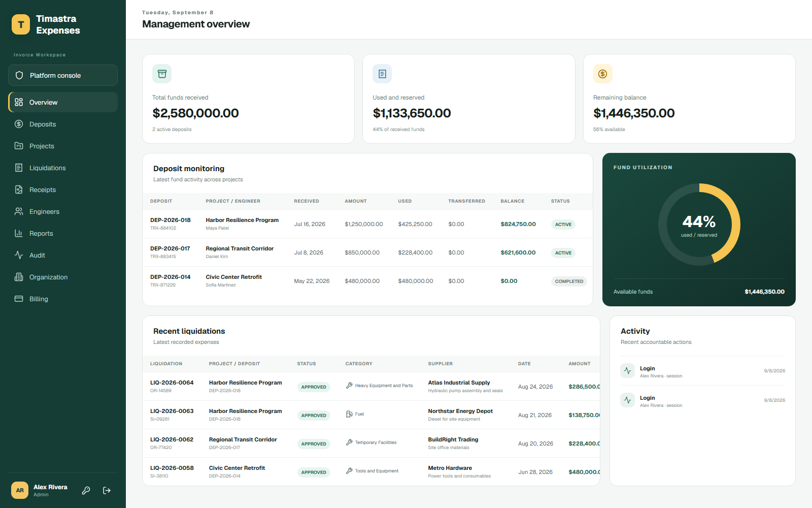Click the Reports bar chart icon

pos(19,233)
